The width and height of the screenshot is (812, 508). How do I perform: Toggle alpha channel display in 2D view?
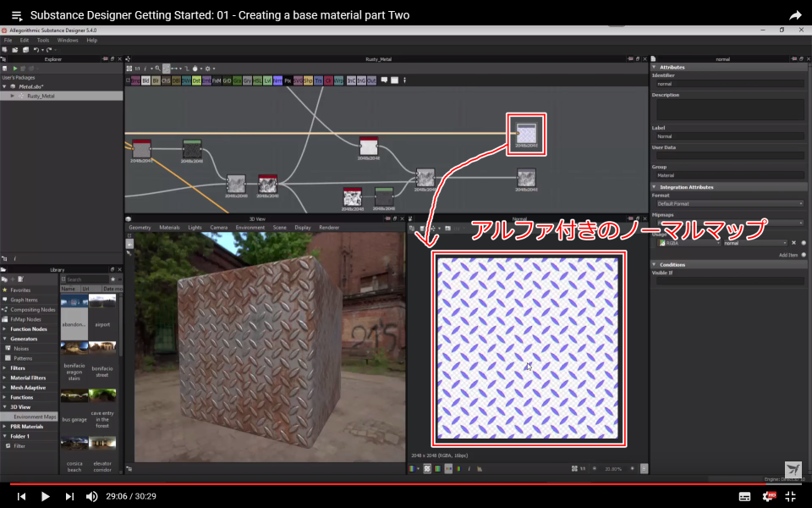pyautogui.click(x=427, y=468)
